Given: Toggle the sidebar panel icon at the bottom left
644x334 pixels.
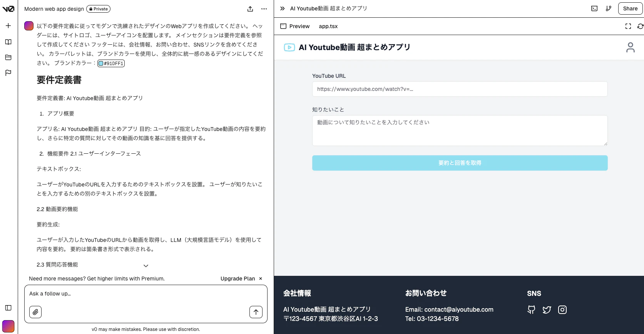Looking at the screenshot, I should click(8, 308).
